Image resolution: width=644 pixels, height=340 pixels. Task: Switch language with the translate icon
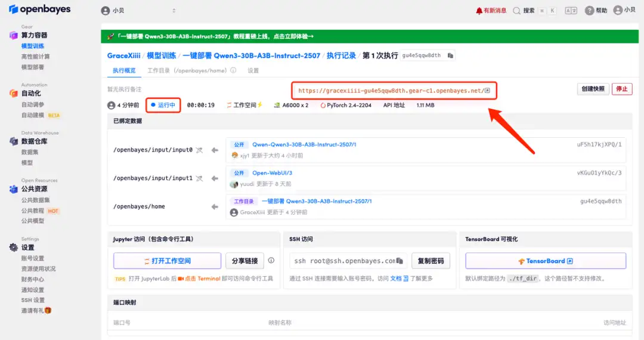coord(571,11)
